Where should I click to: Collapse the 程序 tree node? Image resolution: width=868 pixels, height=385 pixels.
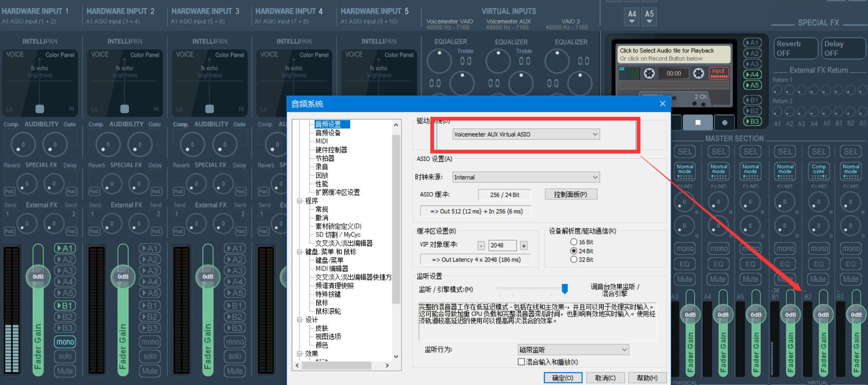coord(300,201)
